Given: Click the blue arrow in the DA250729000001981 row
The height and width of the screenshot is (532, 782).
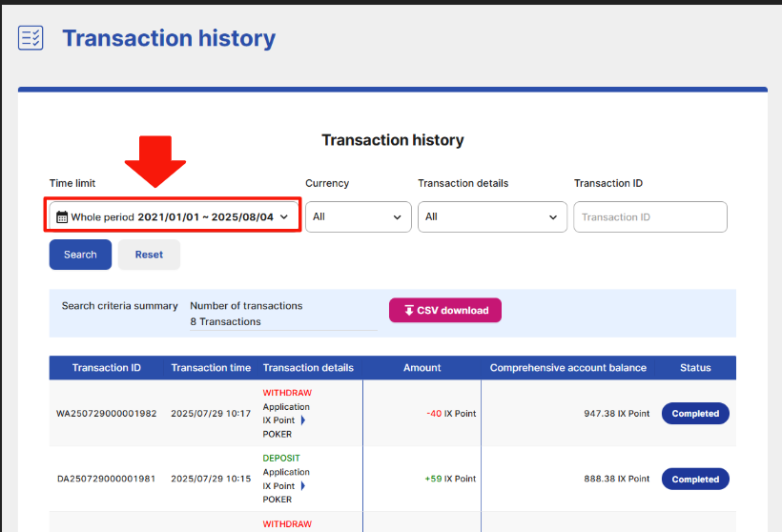Looking at the screenshot, I should [x=302, y=485].
